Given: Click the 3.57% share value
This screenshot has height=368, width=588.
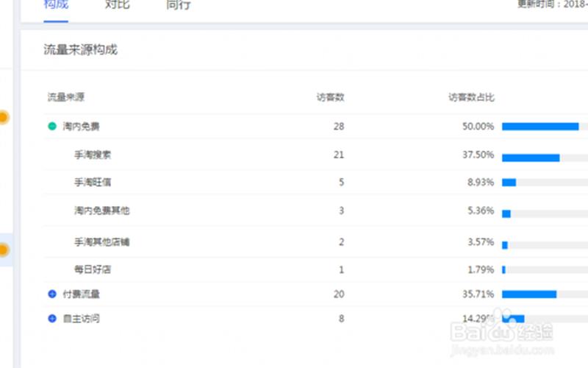Looking at the screenshot, I should click(x=481, y=242).
